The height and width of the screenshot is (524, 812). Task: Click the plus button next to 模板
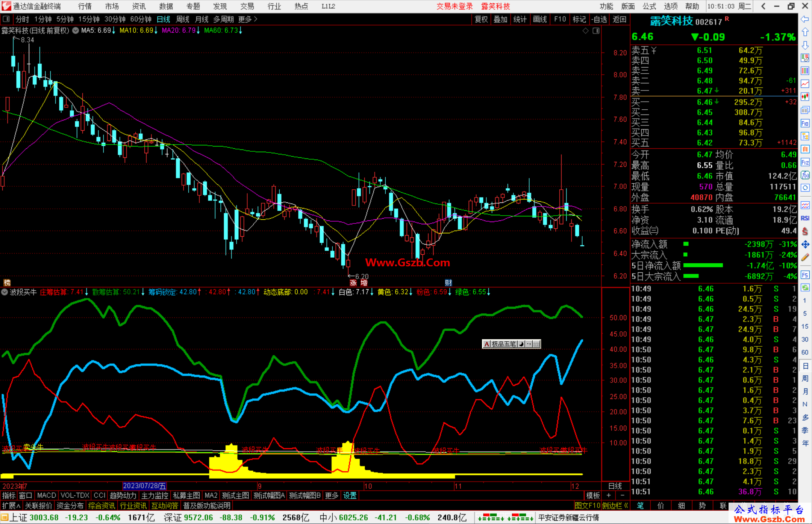click(609, 495)
